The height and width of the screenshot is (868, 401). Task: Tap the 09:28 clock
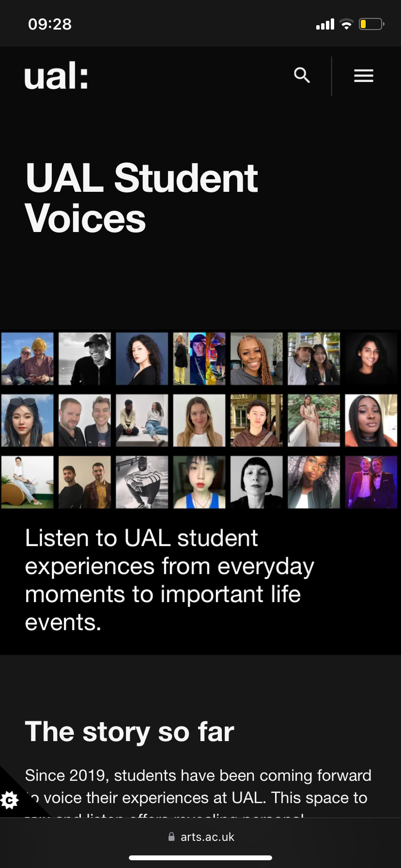pyautogui.click(x=50, y=24)
